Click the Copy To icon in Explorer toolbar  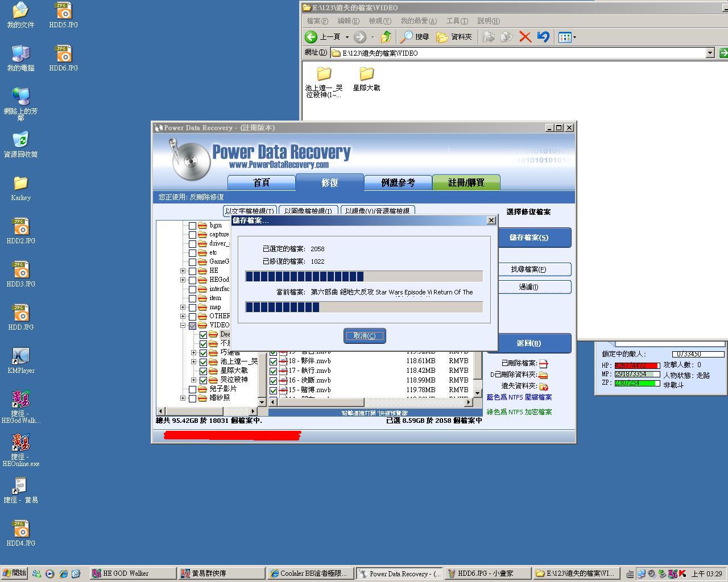(x=506, y=37)
